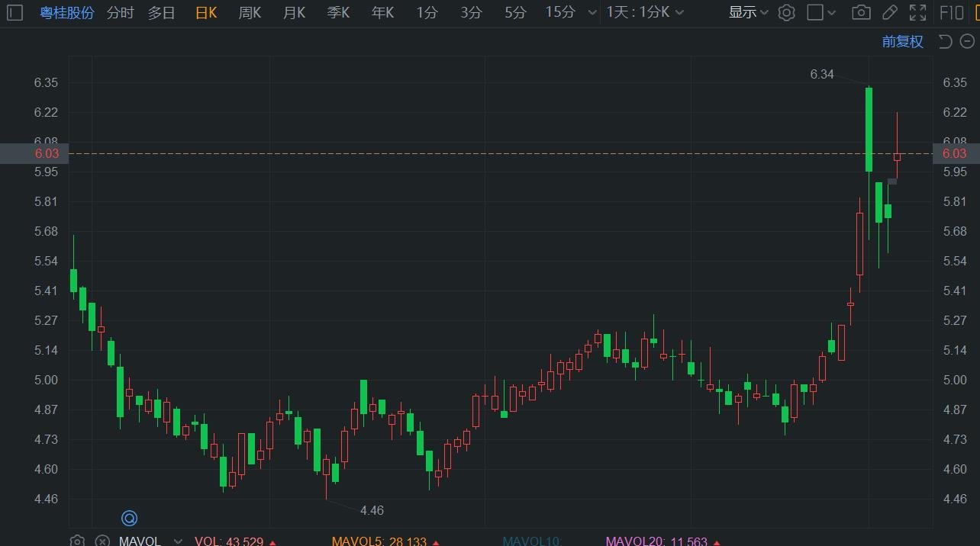980x546 pixels.
Task: Click the highlighted 6.03 price tag on right axis
Action: pyautogui.click(x=956, y=153)
